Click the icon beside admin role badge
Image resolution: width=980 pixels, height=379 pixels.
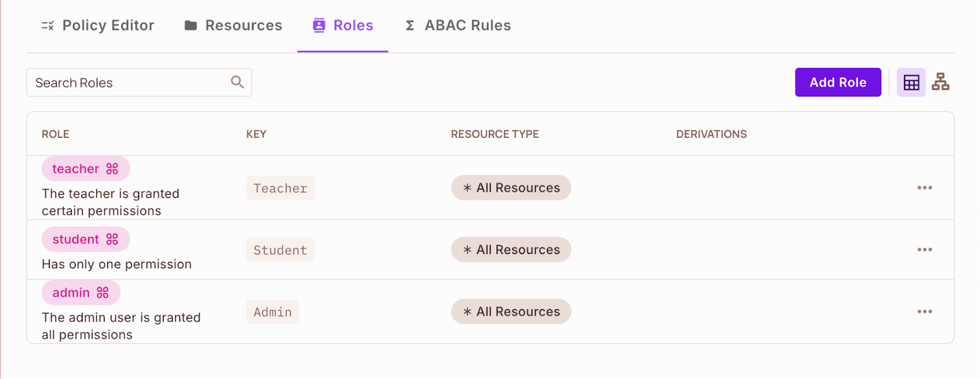pos(103,293)
